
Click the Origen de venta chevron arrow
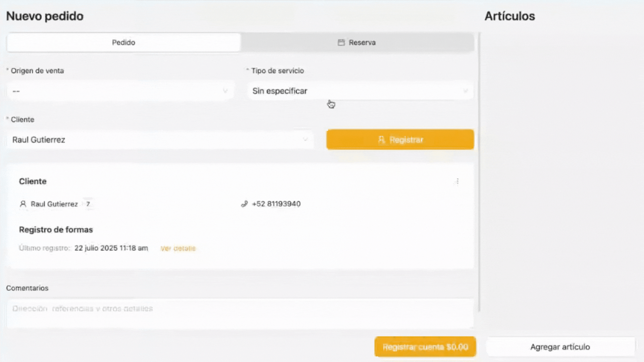tap(225, 91)
